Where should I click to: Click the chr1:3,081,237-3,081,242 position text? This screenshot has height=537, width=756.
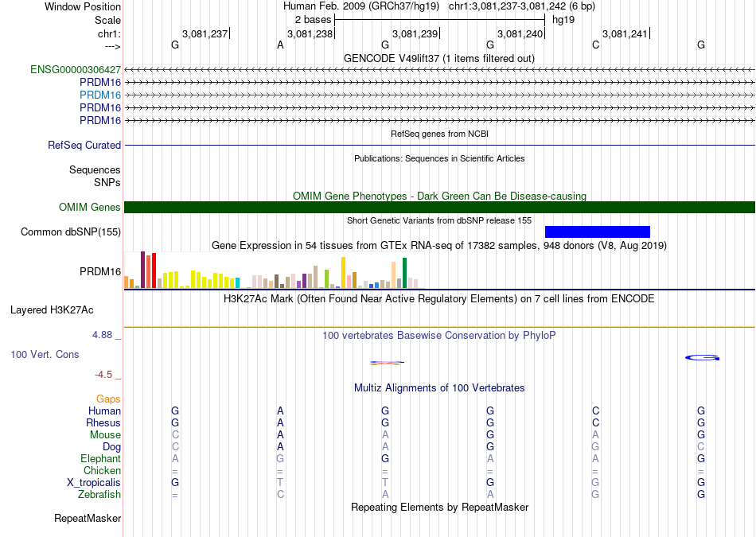pyautogui.click(x=522, y=6)
